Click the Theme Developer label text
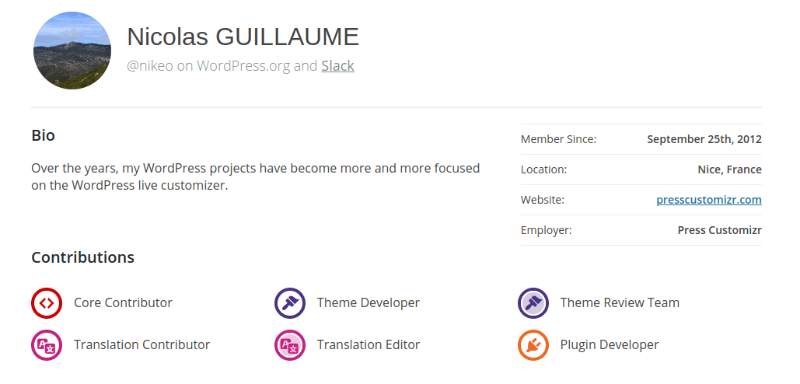800x384 pixels. [368, 302]
